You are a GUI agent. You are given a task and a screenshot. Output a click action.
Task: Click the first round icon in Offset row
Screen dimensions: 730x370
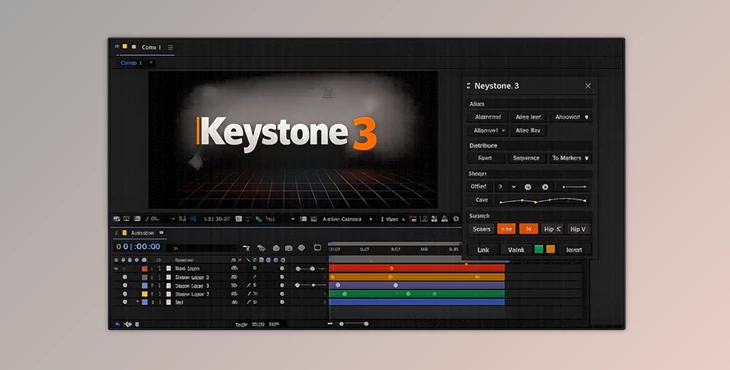[528, 187]
